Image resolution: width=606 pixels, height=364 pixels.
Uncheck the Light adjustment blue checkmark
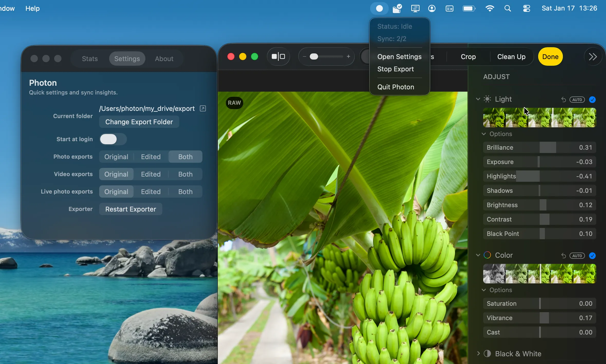[x=592, y=100]
